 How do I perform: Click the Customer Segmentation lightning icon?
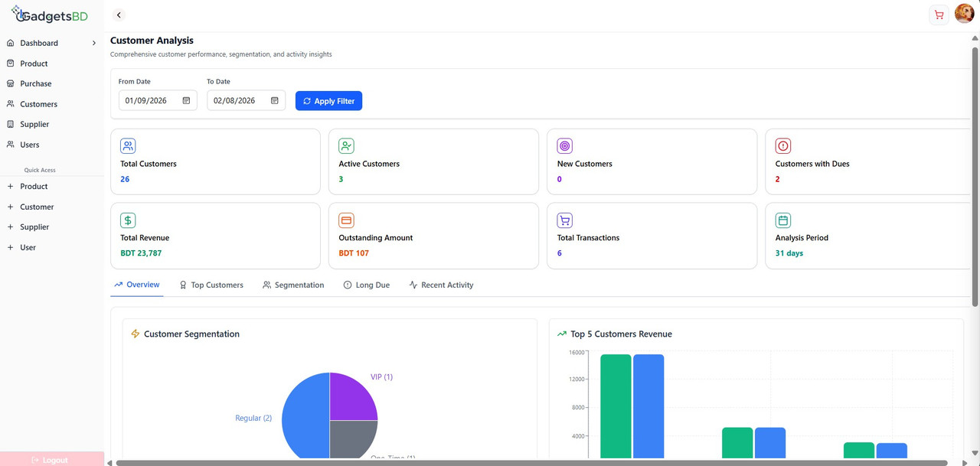[x=136, y=334]
